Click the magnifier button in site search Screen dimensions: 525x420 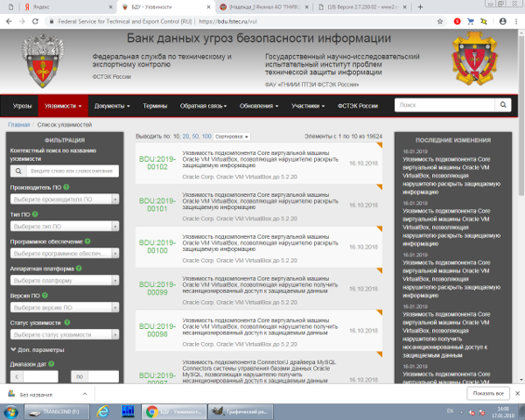[x=503, y=105]
